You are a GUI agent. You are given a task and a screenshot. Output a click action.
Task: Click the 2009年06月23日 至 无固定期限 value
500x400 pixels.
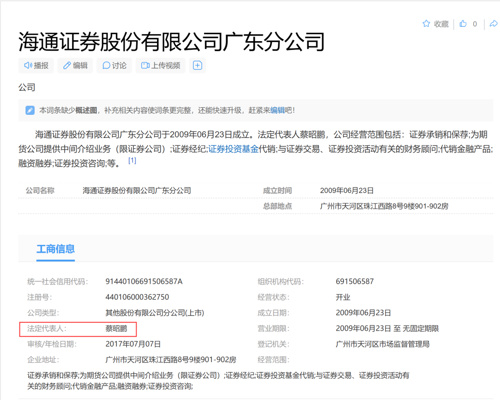tap(387, 329)
